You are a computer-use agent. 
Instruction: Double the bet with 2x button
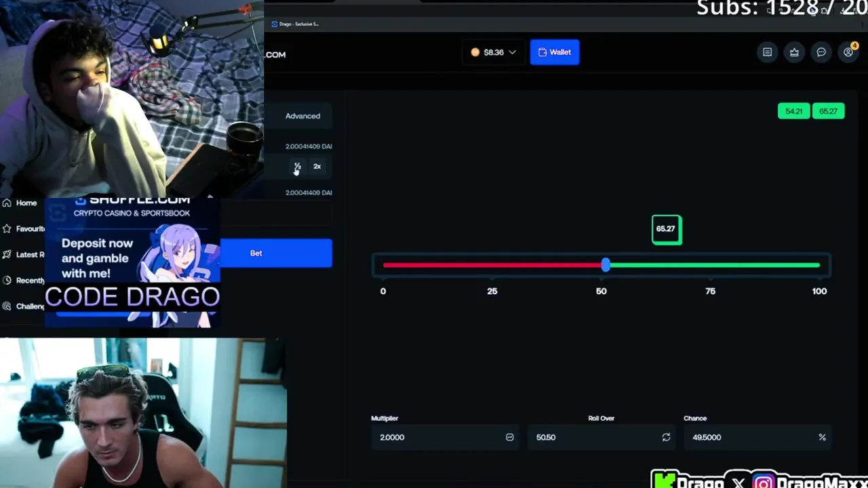click(317, 167)
